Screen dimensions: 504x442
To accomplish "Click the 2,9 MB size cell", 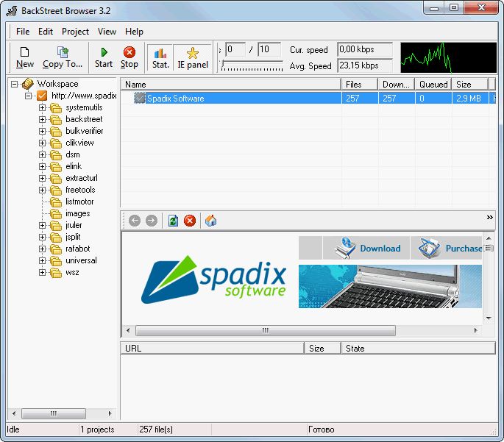I will tap(470, 98).
